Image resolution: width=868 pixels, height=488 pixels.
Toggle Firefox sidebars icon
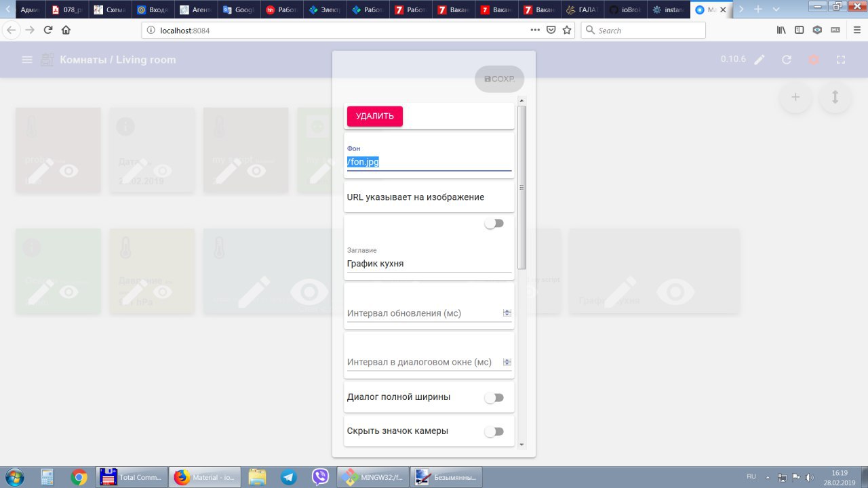tap(800, 30)
